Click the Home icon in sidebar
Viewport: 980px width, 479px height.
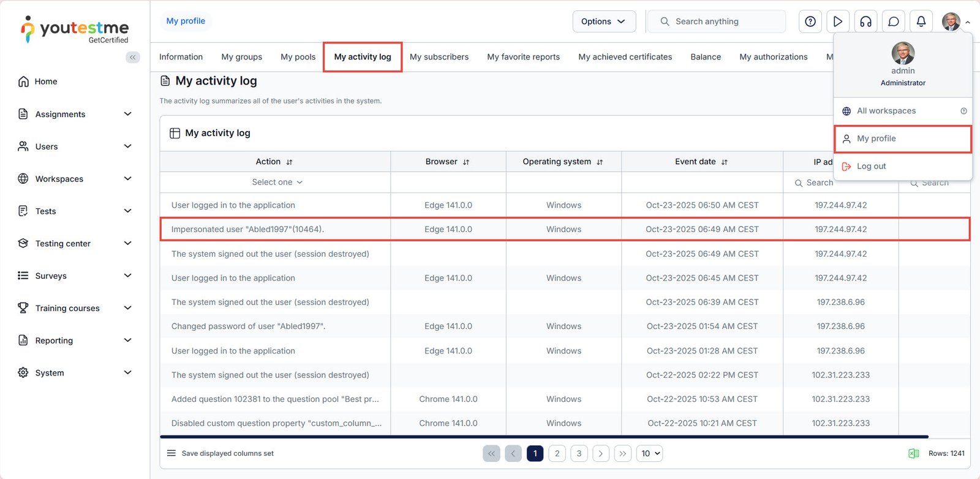(23, 81)
